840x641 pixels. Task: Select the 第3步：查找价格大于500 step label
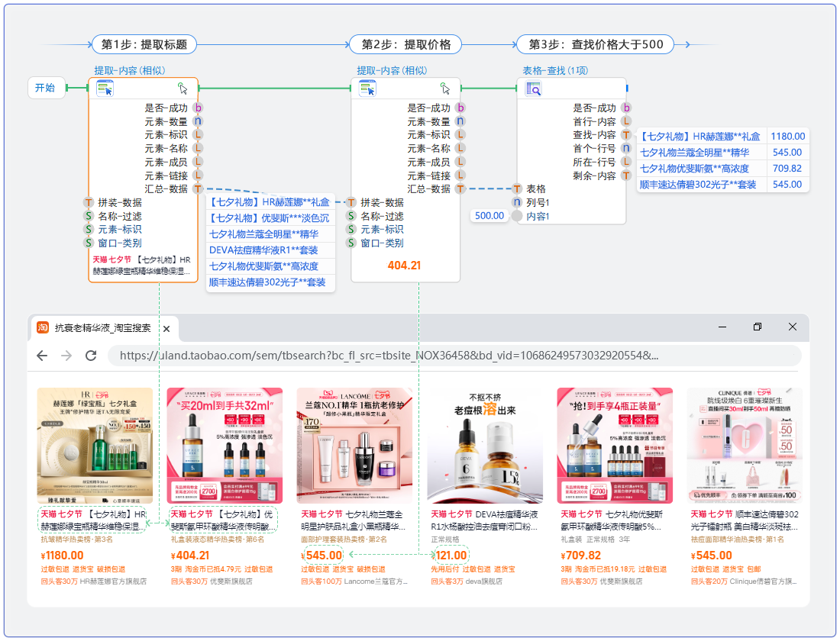[596, 44]
